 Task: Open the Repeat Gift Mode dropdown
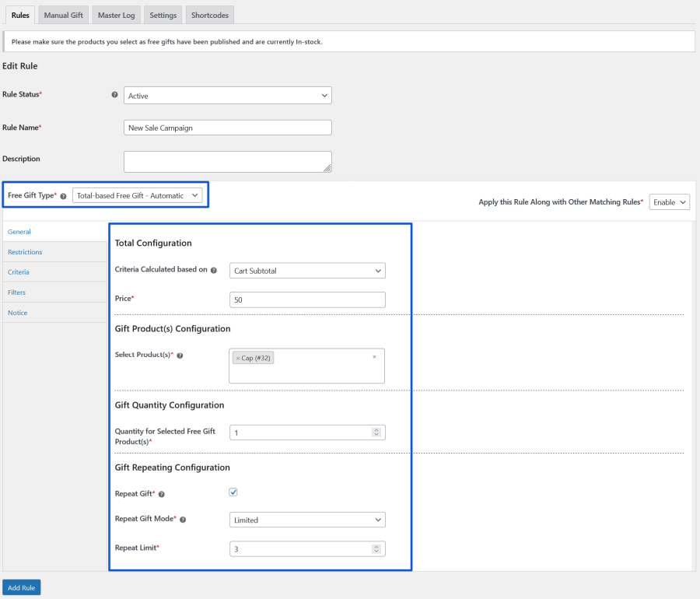[307, 520]
